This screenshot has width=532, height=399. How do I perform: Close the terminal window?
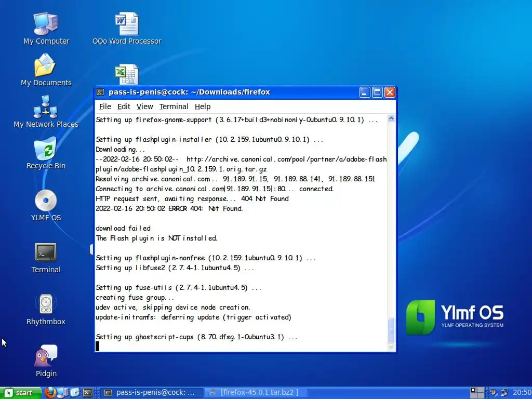coord(390,92)
